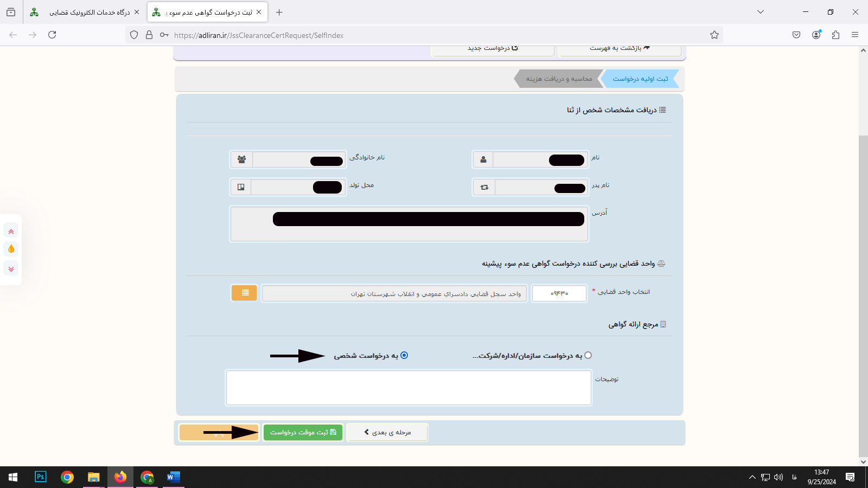Show hidden system tray icons
The width and height of the screenshot is (868, 488).
tap(752, 477)
